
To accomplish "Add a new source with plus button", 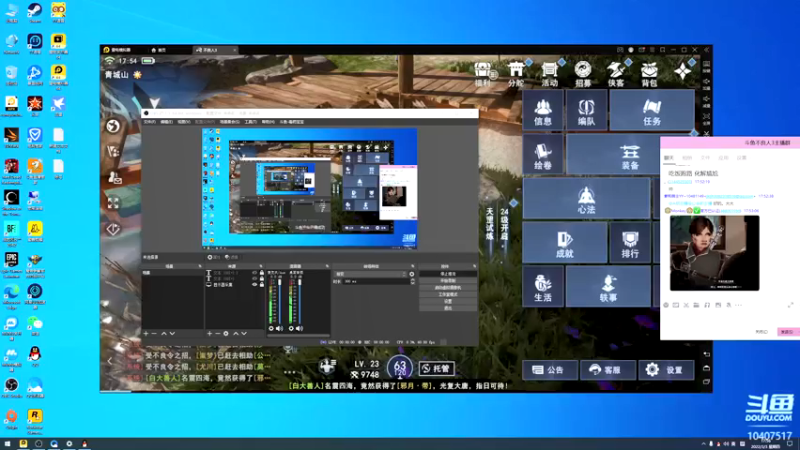I will tap(209, 333).
